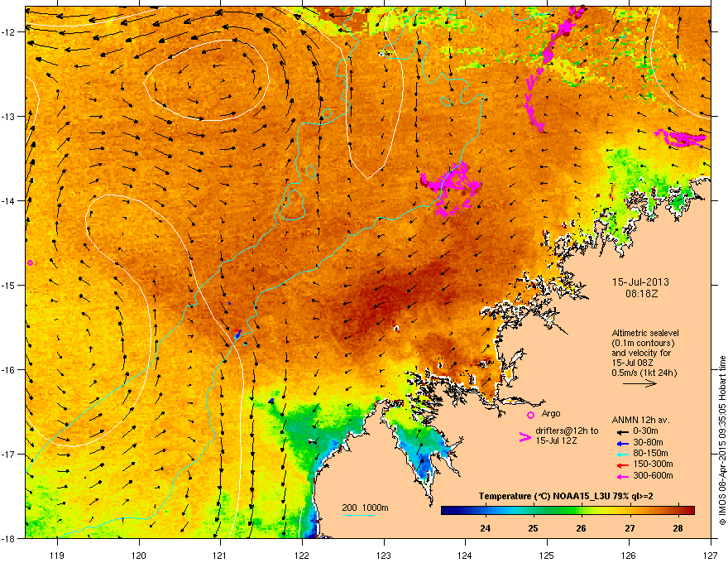Click the magenta Argo circle in legend

pyautogui.click(x=530, y=415)
